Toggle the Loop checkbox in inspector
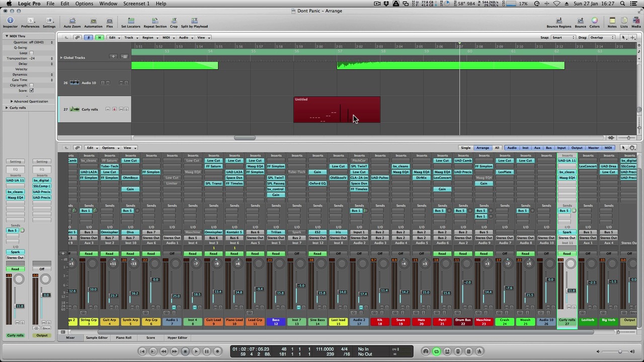Image resolution: width=644 pixels, height=362 pixels. [31, 53]
